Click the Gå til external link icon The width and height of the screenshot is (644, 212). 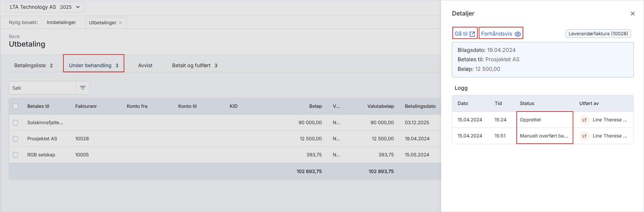[472, 34]
